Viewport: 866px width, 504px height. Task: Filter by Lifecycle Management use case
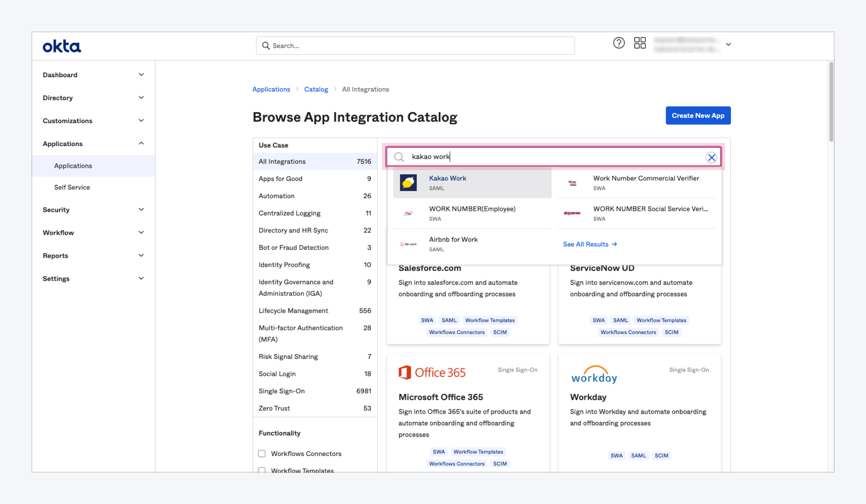(x=315, y=311)
